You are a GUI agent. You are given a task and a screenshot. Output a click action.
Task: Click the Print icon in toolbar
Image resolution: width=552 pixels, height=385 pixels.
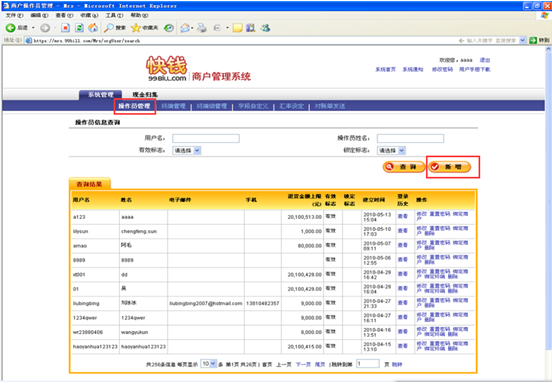202,28
